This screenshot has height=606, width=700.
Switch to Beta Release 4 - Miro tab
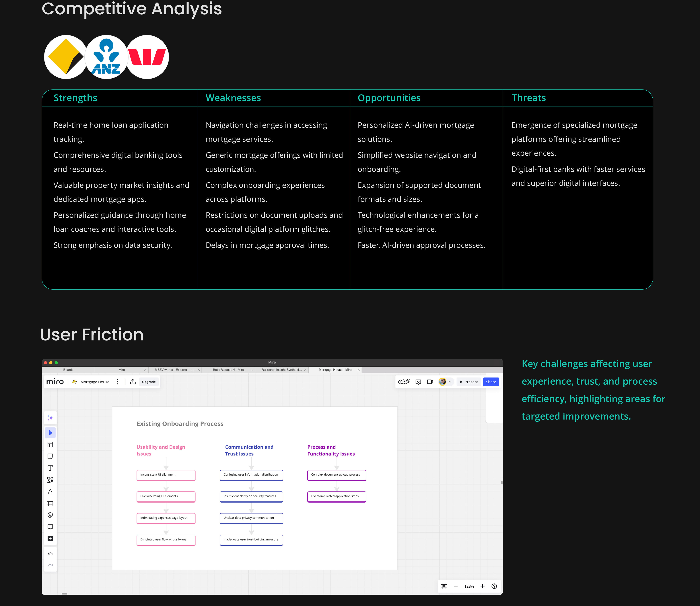pyautogui.click(x=228, y=370)
